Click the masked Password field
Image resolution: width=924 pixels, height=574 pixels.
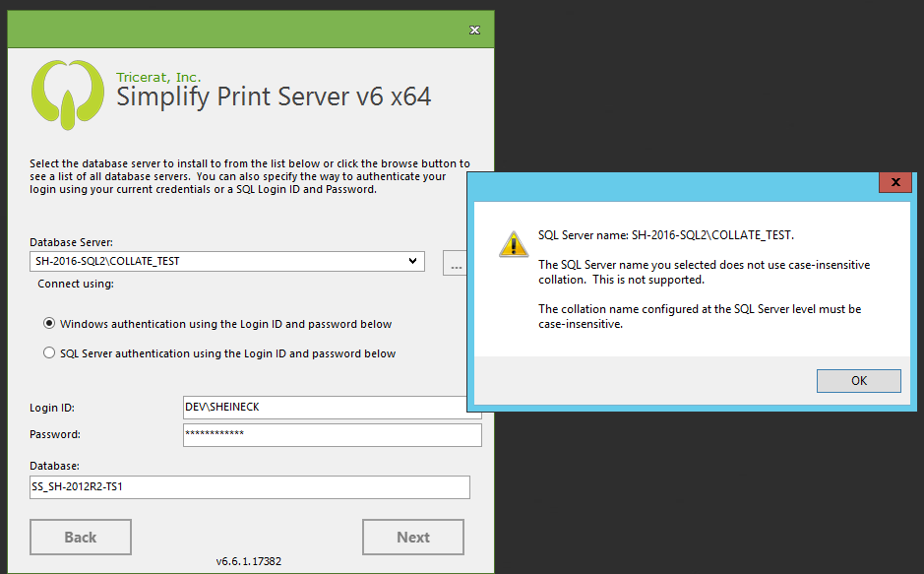click(332, 434)
